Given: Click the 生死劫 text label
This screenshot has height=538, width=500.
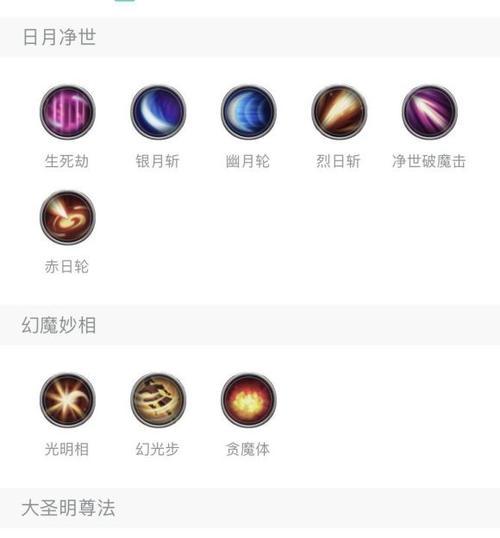Looking at the screenshot, I should pos(67,161).
